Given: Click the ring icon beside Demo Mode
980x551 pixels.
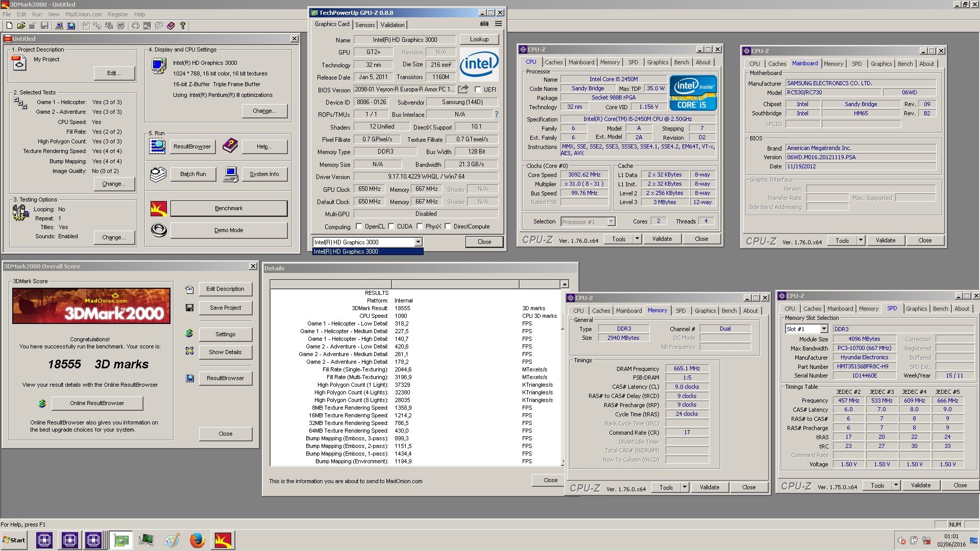Looking at the screenshot, I should pos(159,230).
